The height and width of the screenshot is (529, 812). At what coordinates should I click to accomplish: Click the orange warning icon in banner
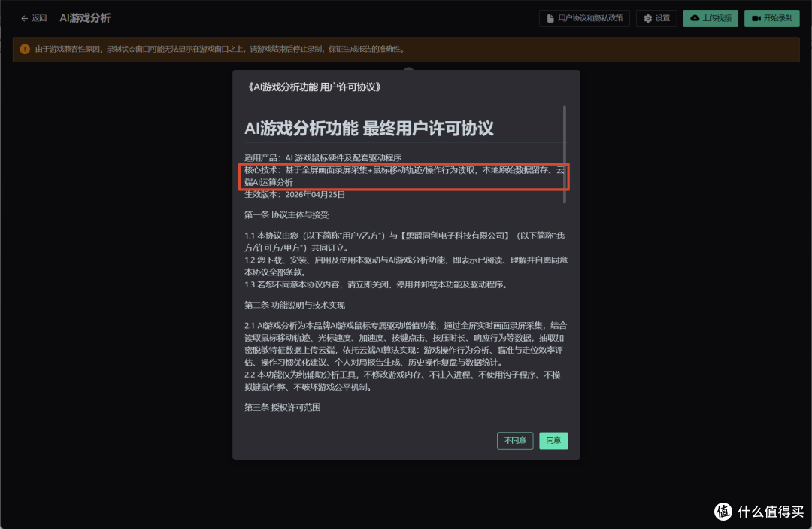[25, 49]
